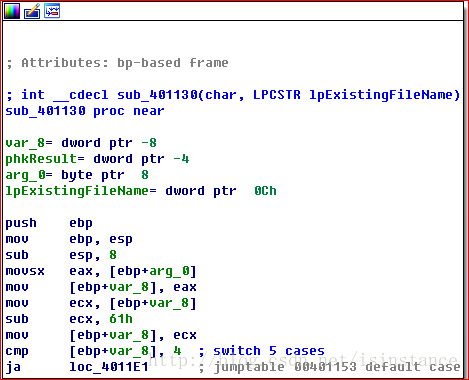Image resolution: width=469 pixels, height=380 pixels.
Task: Click 'mov [ebp+var_8], ecx' line
Action: [x=101, y=335]
